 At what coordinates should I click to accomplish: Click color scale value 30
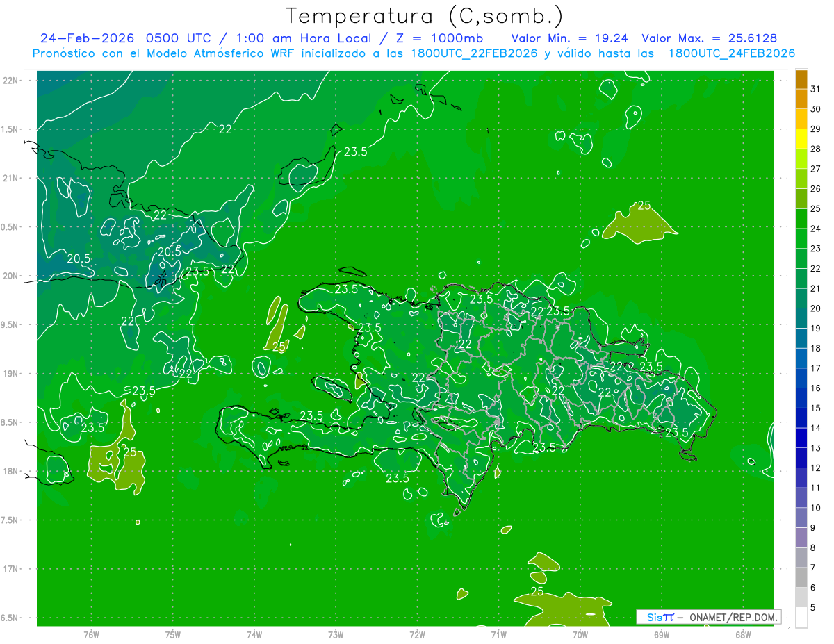pos(816,109)
